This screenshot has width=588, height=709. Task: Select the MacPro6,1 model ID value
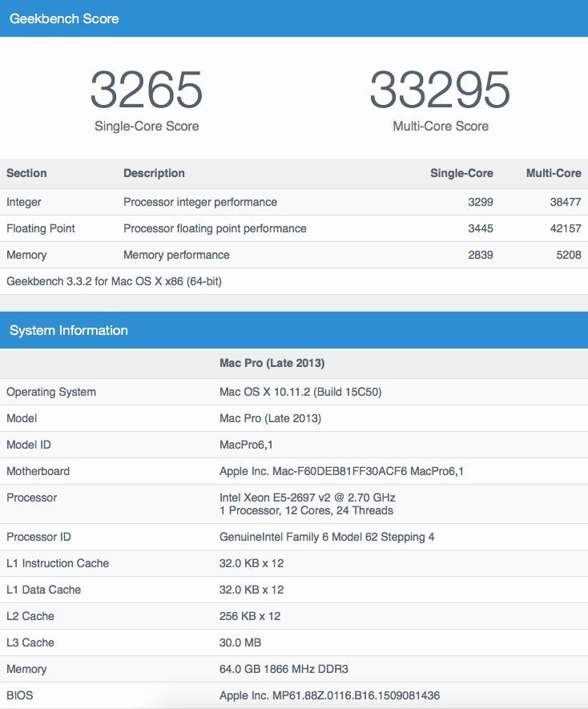(246, 445)
